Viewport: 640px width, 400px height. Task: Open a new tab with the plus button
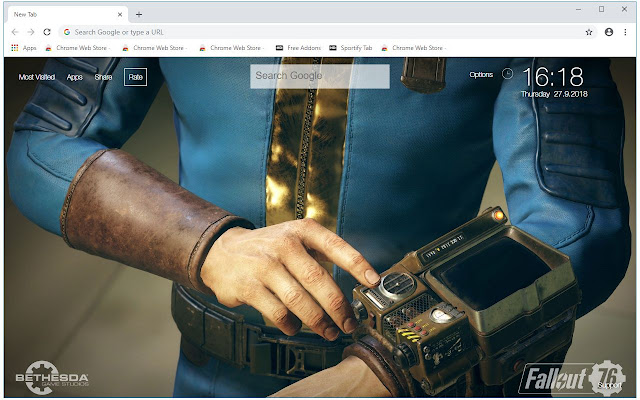[x=139, y=15]
